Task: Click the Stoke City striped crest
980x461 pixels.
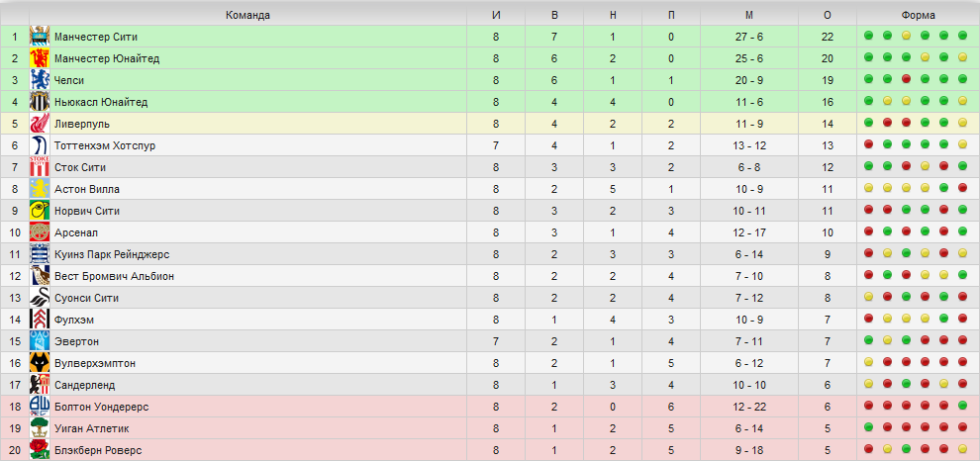Action: coord(40,167)
